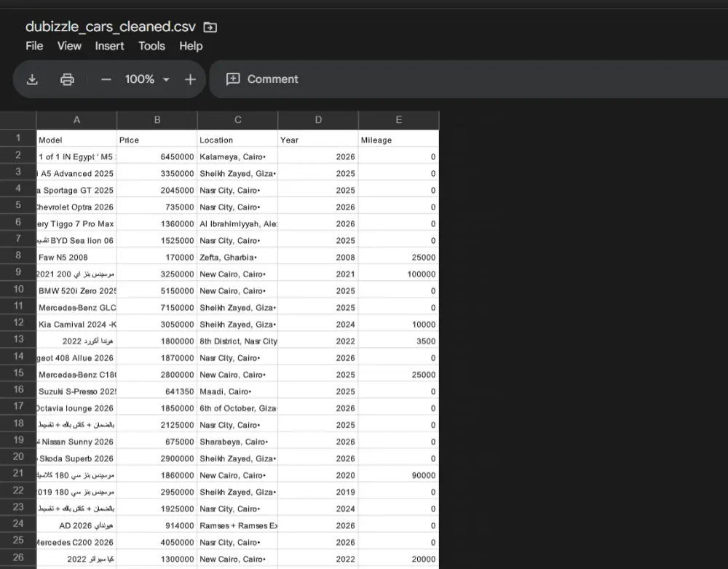Open the File menu
The height and width of the screenshot is (569, 728).
pos(33,46)
